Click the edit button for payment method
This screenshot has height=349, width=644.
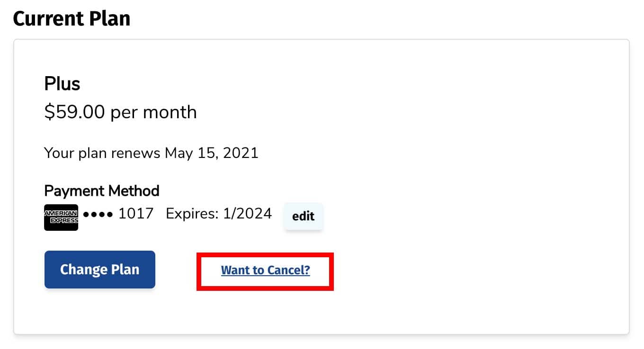click(x=303, y=216)
